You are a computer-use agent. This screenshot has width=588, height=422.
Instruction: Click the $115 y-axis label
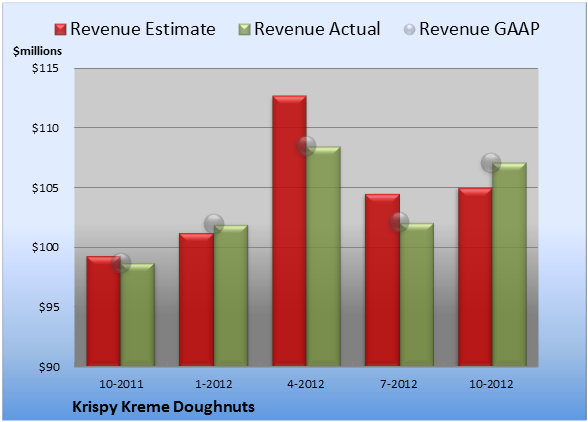coord(46,68)
